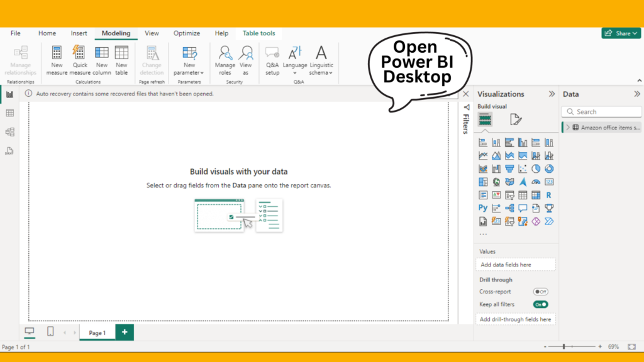Open the Report view in left sidebar

[10, 94]
